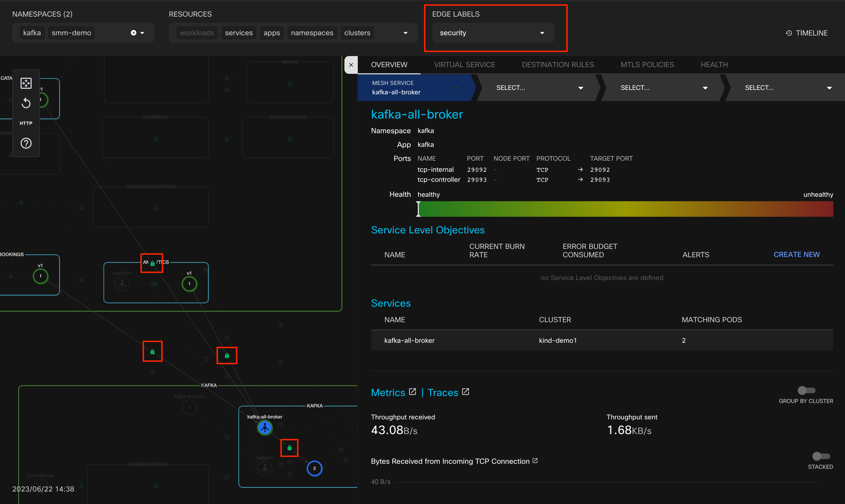Viewport: 845px width, 504px height.
Task: Expand the Resources dropdown arrow
Action: 406,33
